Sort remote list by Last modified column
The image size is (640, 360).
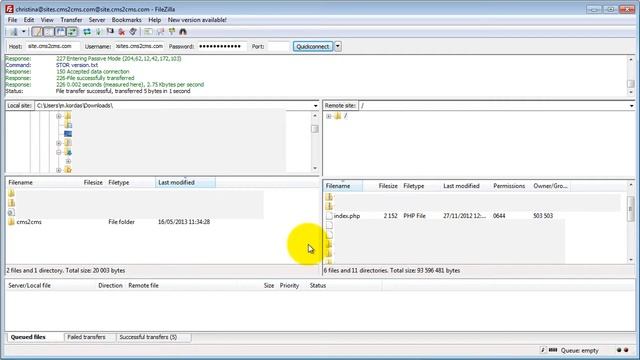click(x=461, y=186)
